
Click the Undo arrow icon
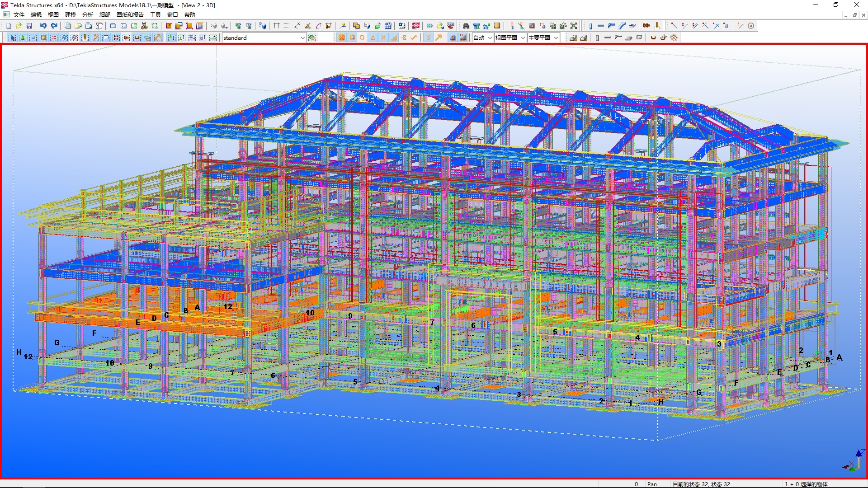point(43,26)
